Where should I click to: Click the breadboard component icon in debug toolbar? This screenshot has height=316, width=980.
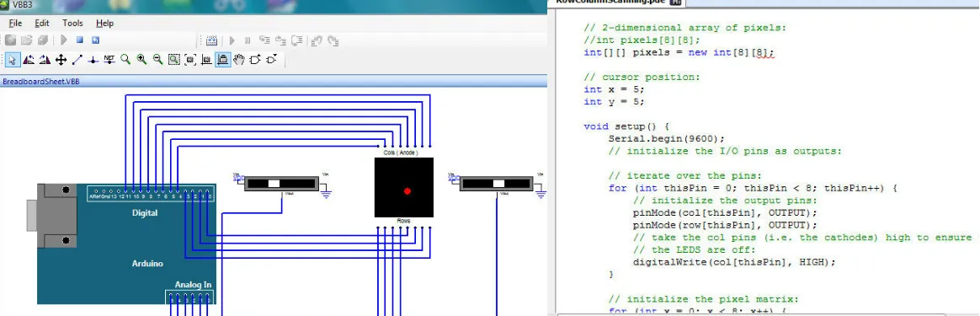[212, 40]
